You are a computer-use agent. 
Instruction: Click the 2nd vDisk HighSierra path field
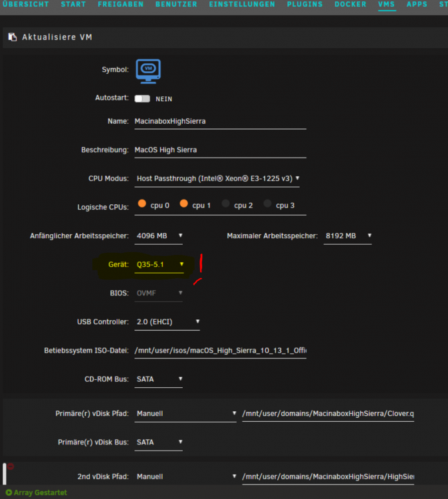click(x=328, y=477)
